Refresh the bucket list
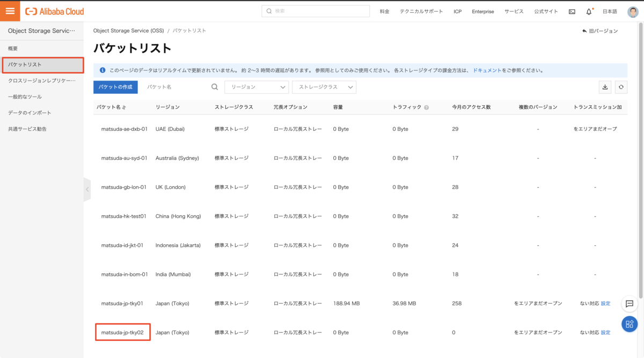 point(621,87)
